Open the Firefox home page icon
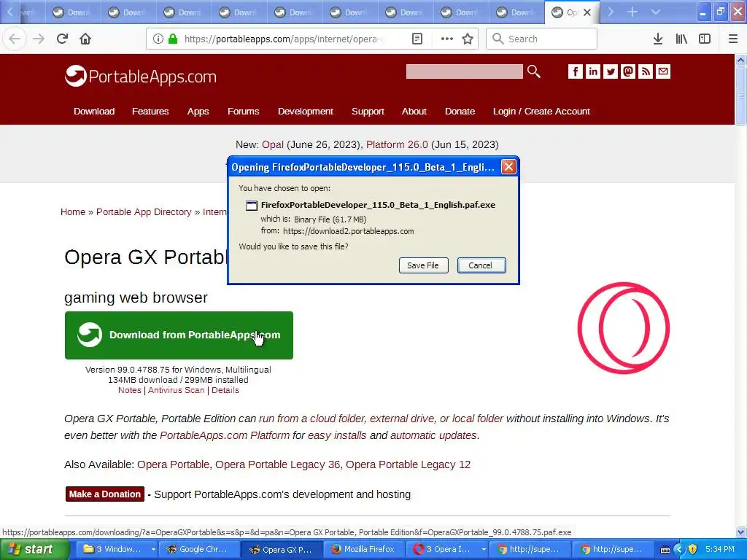Viewport: 747px width, 560px height. point(85,39)
